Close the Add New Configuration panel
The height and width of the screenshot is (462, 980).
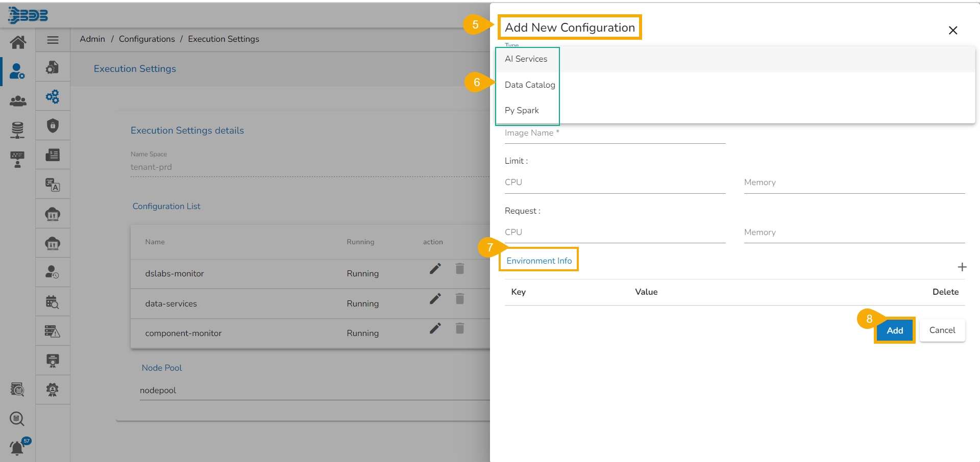(953, 31)
